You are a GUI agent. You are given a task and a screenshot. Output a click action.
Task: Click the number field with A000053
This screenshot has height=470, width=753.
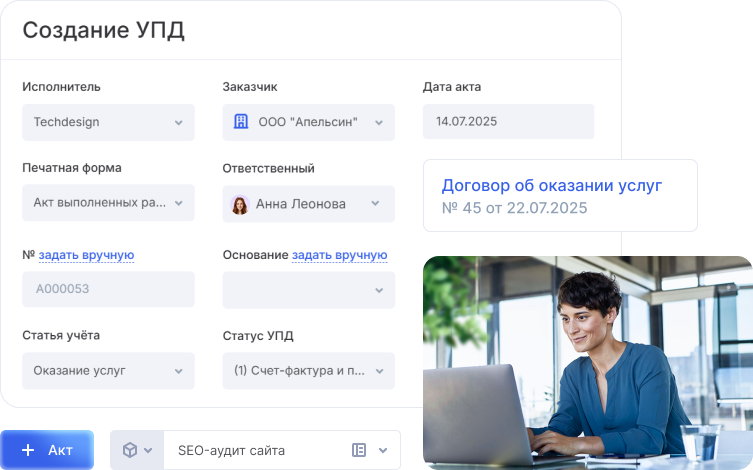[x=108, y=289]
